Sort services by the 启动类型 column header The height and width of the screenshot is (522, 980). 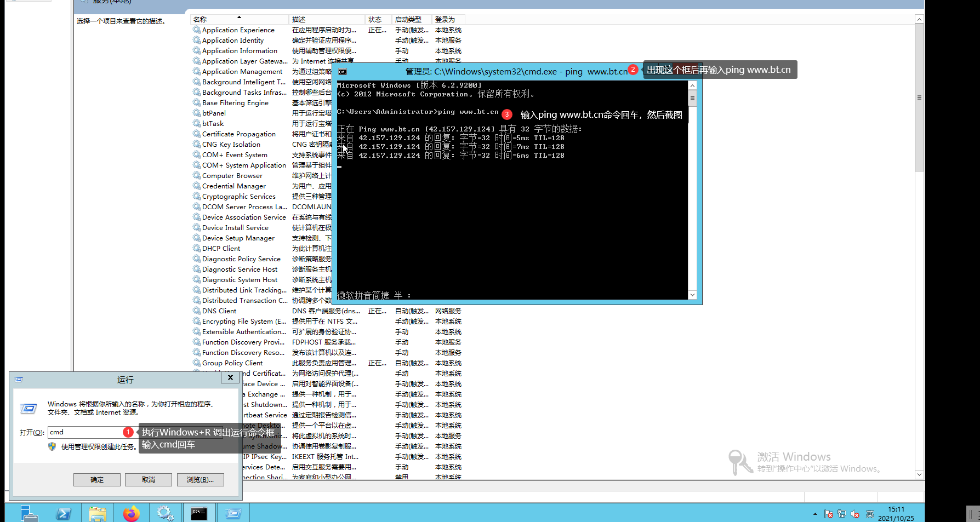pyautogui.click(x=412, y=19)
